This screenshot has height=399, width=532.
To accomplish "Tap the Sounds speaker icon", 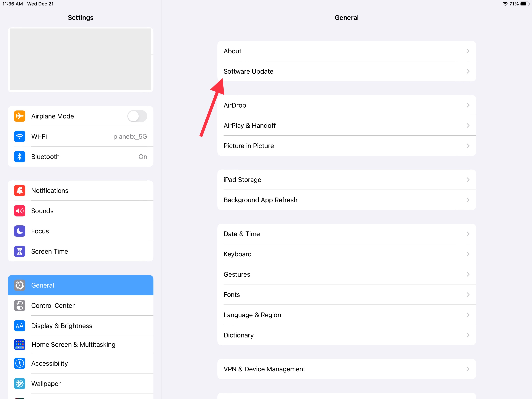I will coord(19,211).
